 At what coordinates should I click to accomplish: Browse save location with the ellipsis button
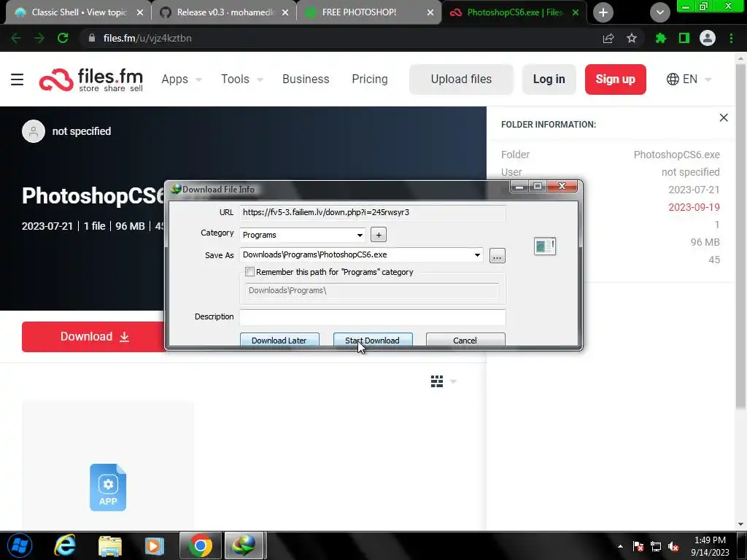pyautogui.click(x=498, y=256)
